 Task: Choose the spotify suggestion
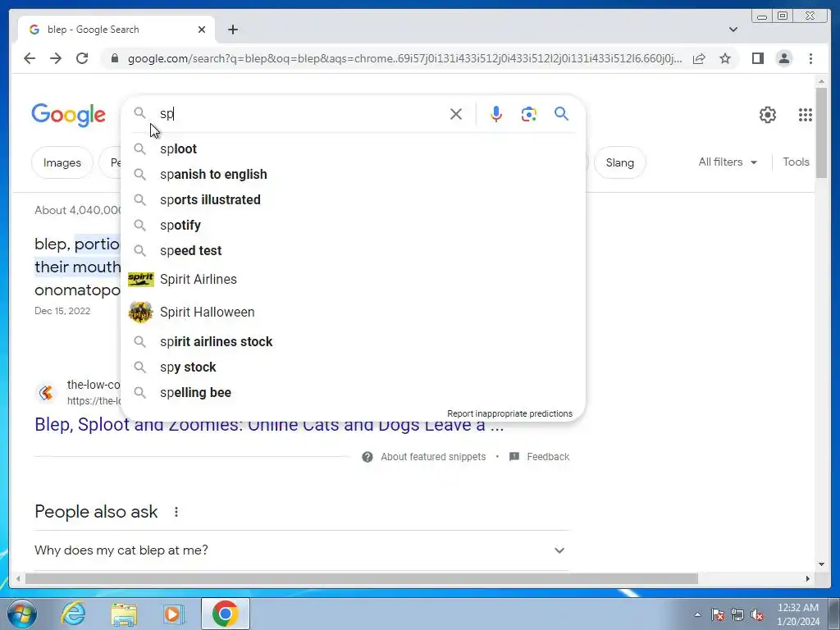[x=354, y=225]
